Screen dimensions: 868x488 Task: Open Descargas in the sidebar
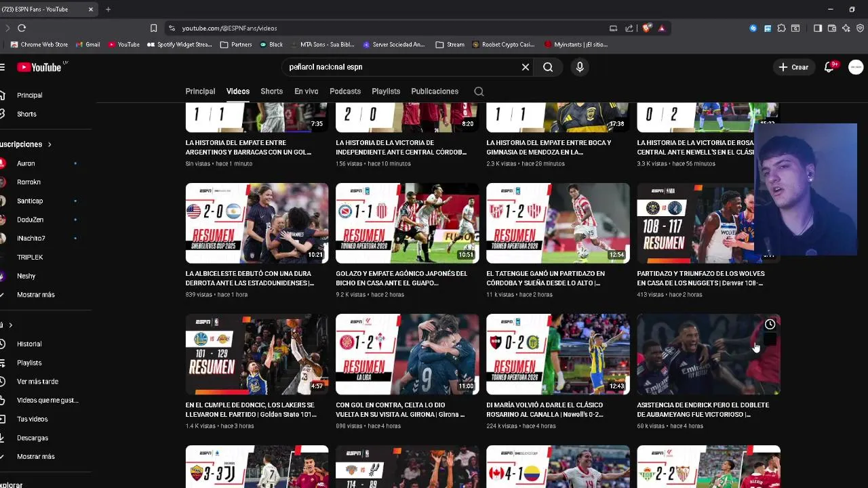[33, 438]
